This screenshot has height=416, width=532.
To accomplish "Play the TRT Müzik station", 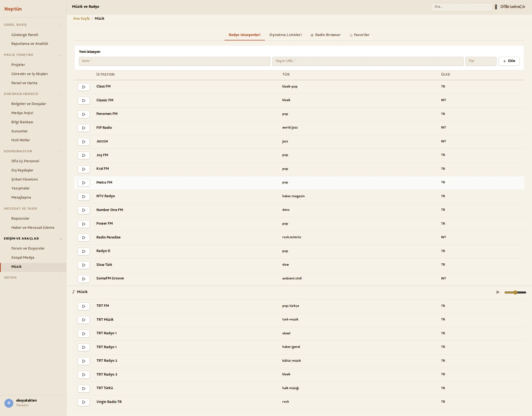I will 84,320.
